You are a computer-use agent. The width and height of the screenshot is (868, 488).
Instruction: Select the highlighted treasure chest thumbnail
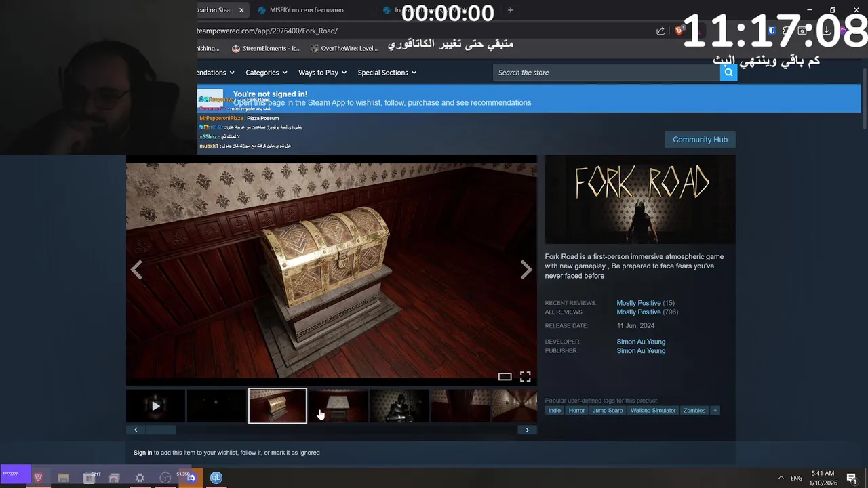(277, 406)
